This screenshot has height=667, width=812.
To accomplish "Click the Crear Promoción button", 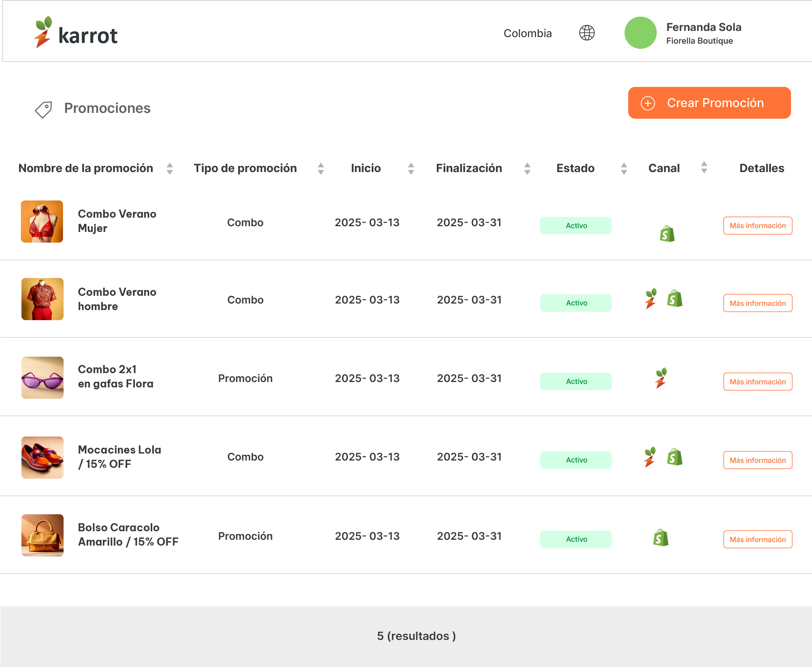I will pyautogui.click(x=709, y=103).
